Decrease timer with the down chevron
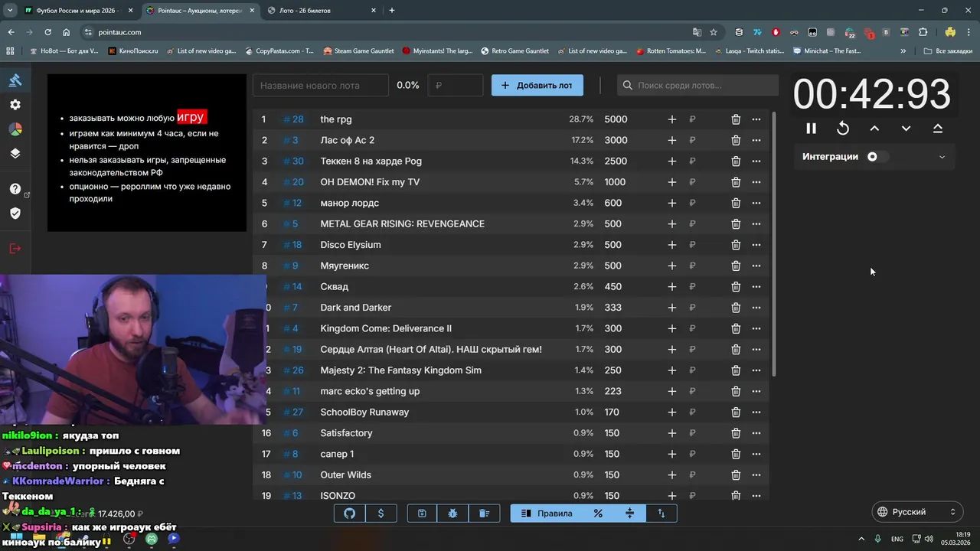Viewport: 980px width, 551px height. point(906,129)
